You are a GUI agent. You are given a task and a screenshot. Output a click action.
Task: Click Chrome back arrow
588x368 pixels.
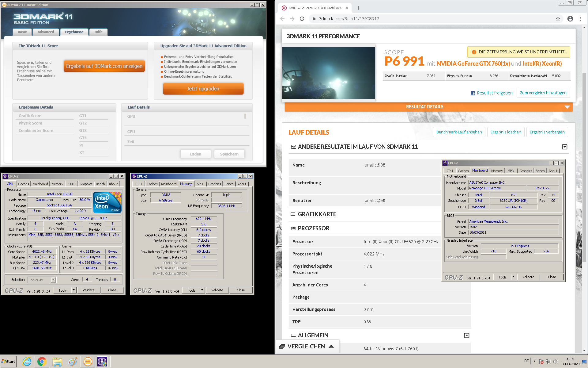(282, 19)
